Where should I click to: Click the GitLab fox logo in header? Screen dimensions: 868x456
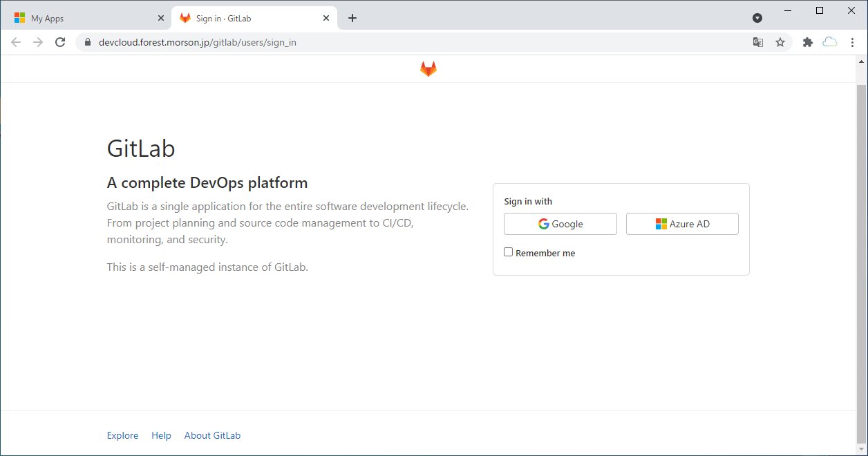point(428,69)
